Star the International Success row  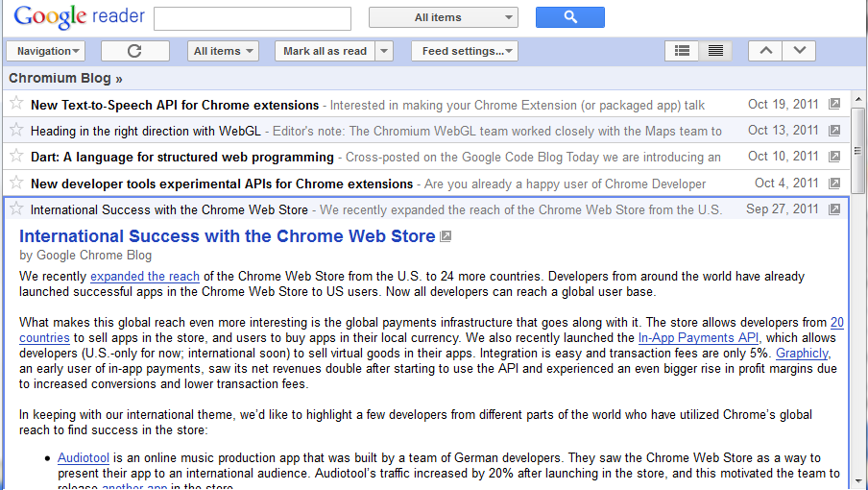[16, 208]
